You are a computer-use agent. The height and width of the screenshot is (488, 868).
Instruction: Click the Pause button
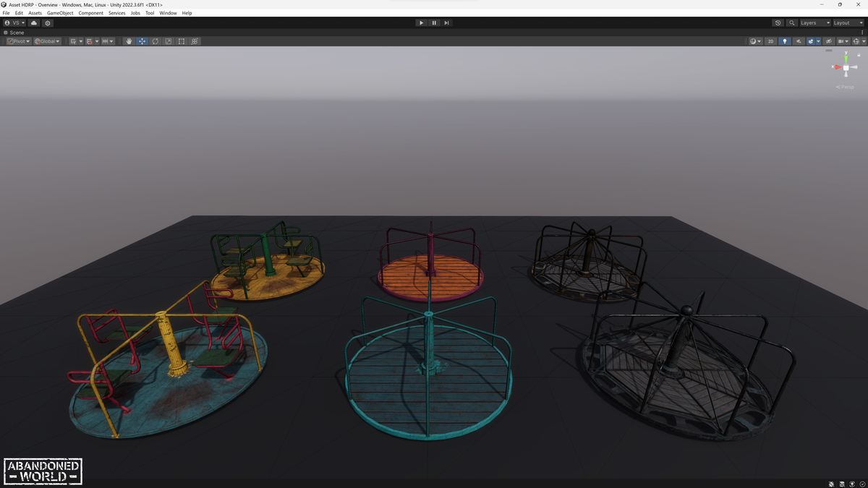pyautogui.click(x=434, y=23)
